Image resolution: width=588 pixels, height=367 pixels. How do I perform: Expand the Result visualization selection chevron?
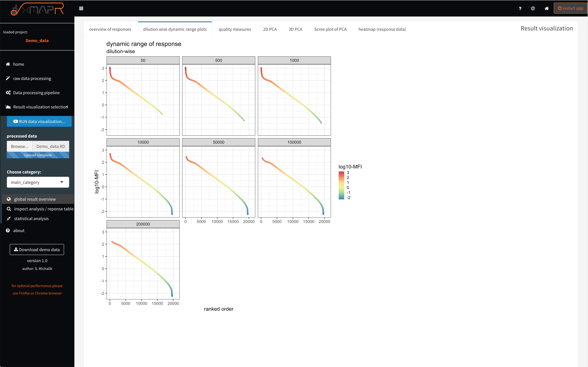coord(68,107)
